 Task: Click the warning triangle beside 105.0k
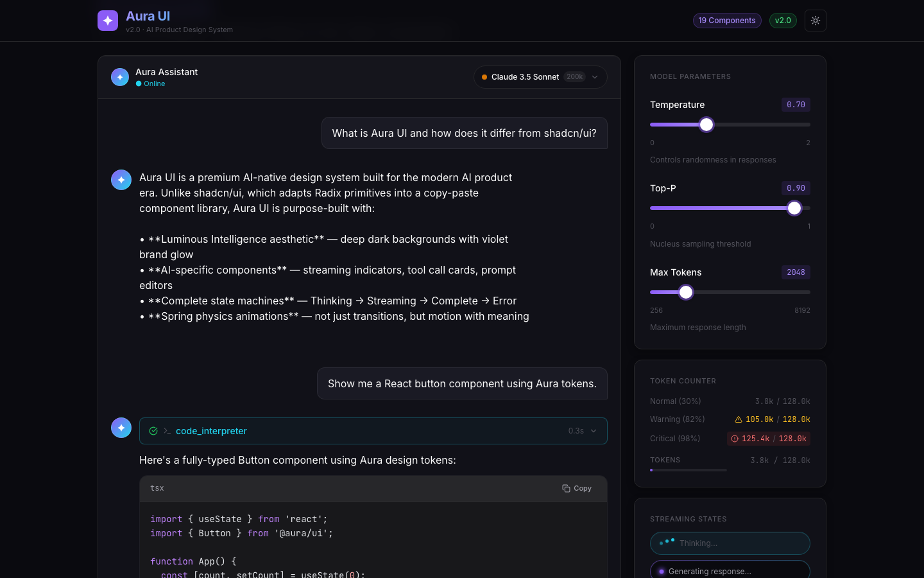coord(737,419)
